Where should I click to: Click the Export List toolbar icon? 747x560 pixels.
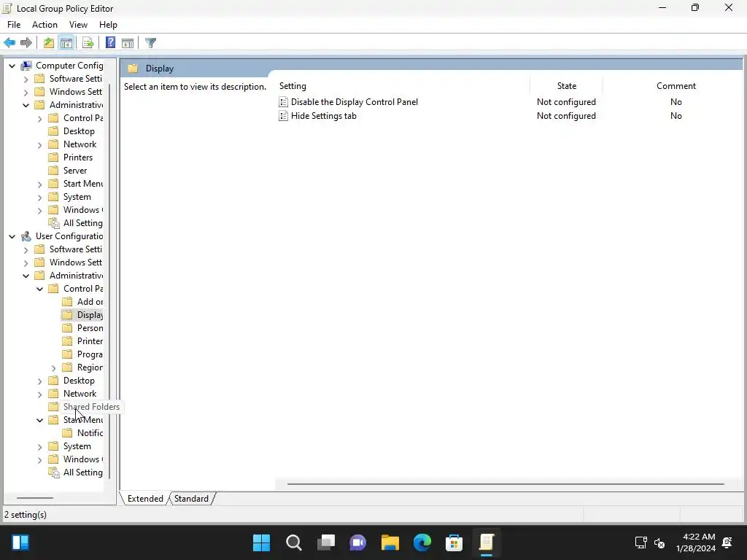pos(88,43)
